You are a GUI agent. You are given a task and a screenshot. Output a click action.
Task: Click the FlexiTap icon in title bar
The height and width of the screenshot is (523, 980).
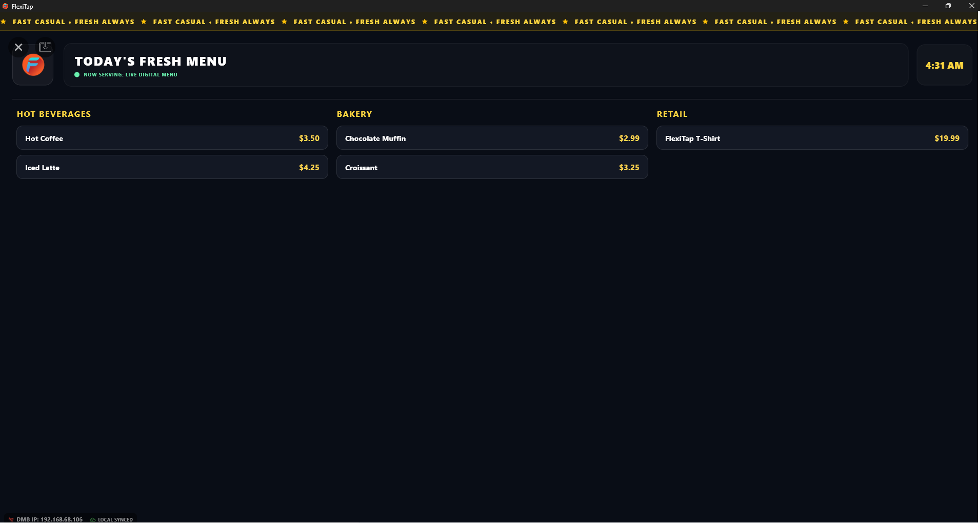(6, 6)
